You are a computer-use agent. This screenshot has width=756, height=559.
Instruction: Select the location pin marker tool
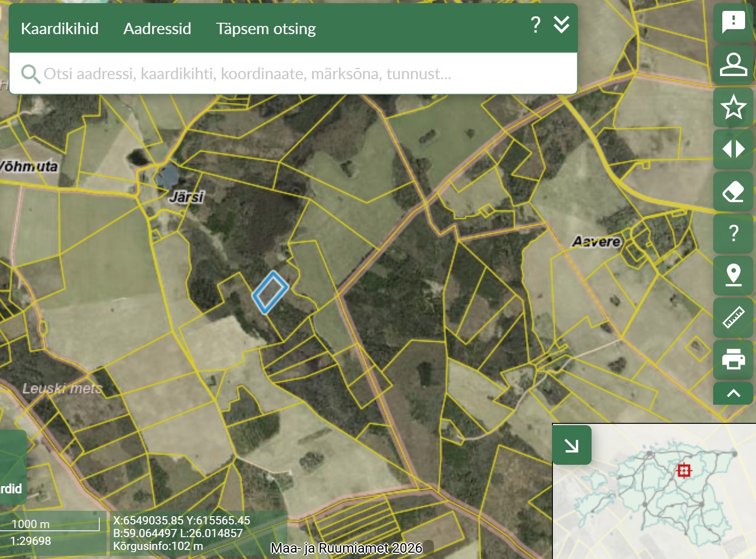coord(733,275)
